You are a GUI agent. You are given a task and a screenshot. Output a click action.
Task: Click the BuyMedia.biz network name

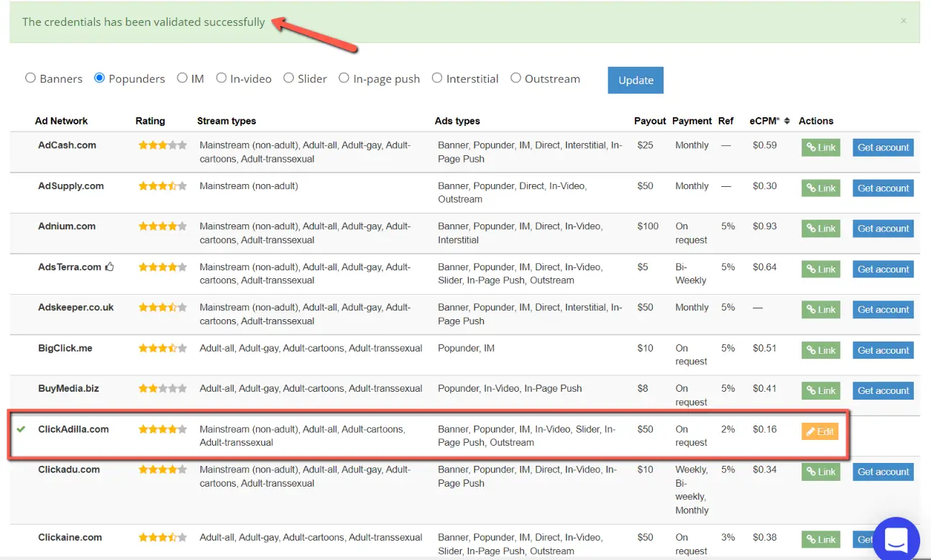68,389
